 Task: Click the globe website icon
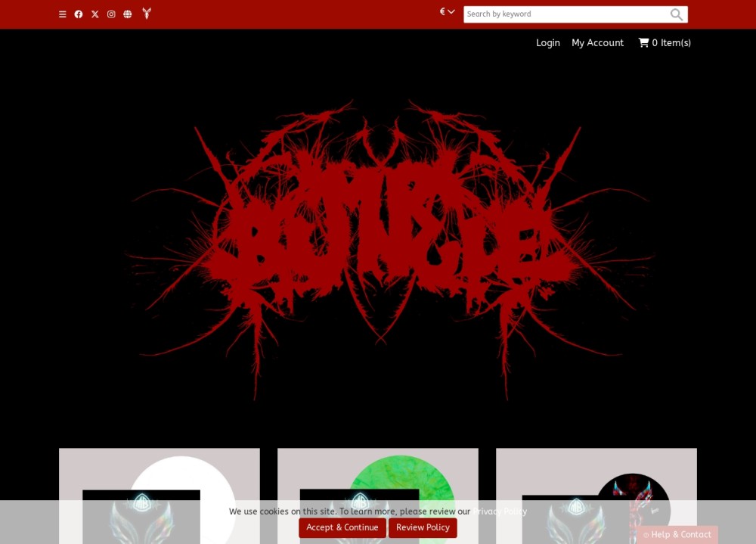click(127, 14)
